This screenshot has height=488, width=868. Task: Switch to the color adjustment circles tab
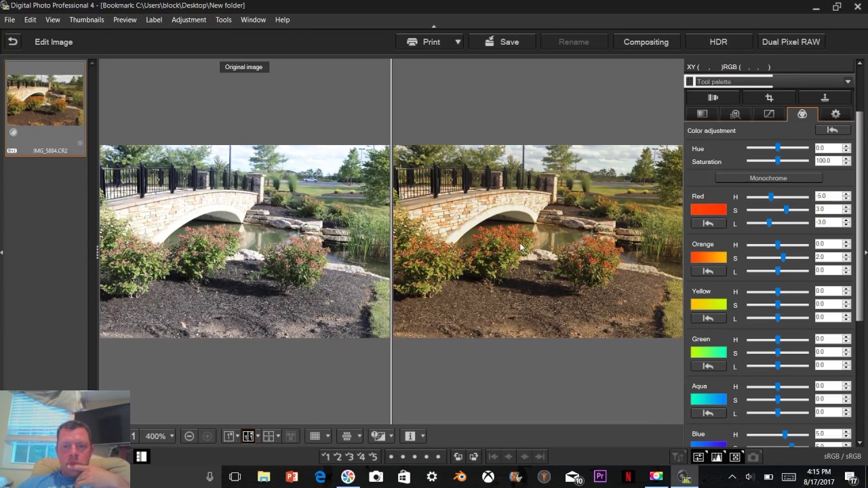802,114
